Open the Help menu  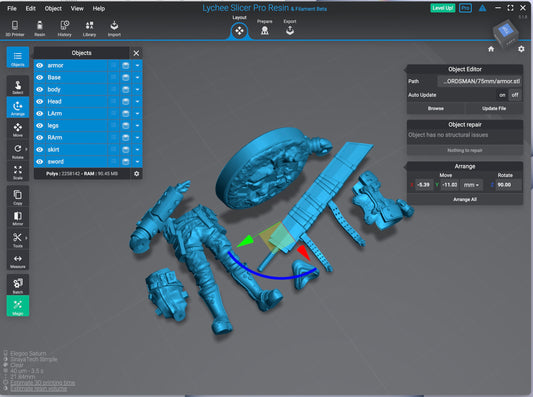pyautogui.click(x=99, y=8)
